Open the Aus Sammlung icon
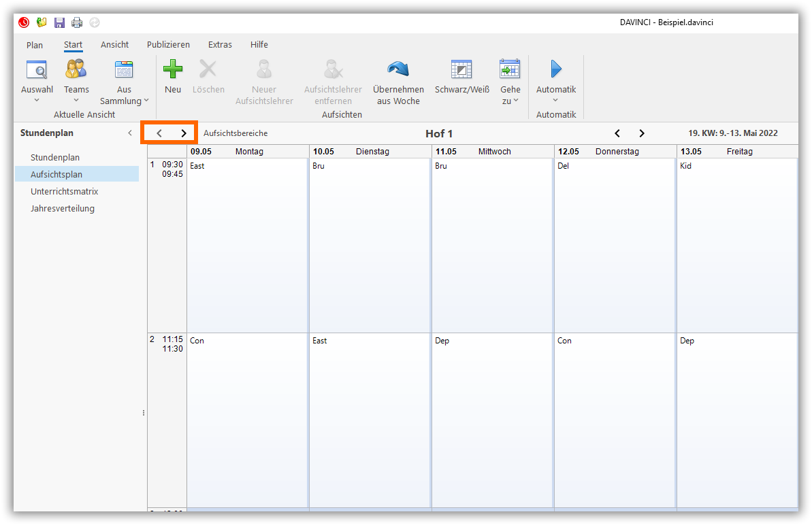812x525 pixels. pyautogui.click(x=124, y=69)
